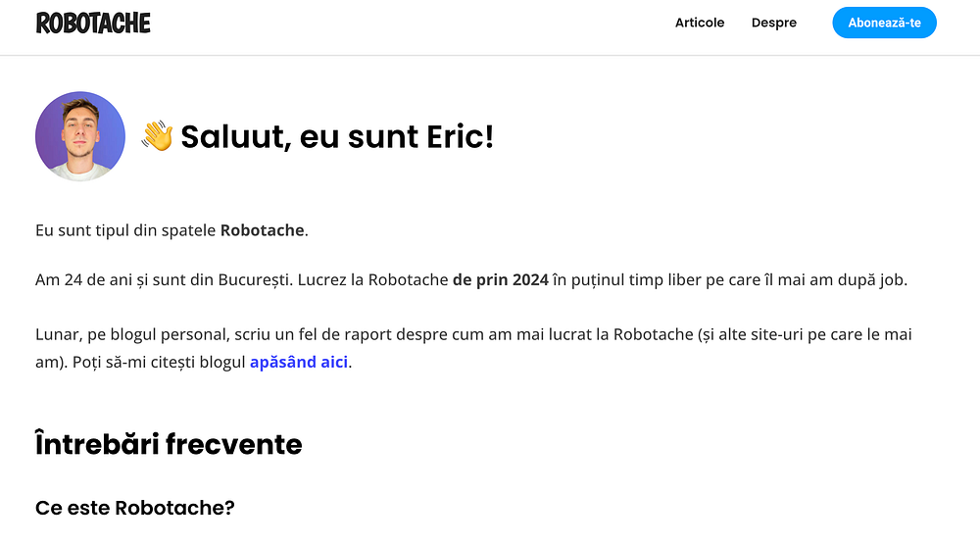Click the Robotache logo in header
Image resolution: width=980 pixels, height=546 pixels.
pos(93,23)
